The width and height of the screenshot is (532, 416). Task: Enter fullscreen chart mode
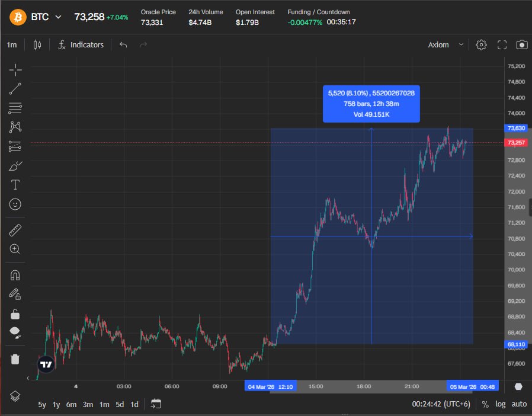(502, 45)
